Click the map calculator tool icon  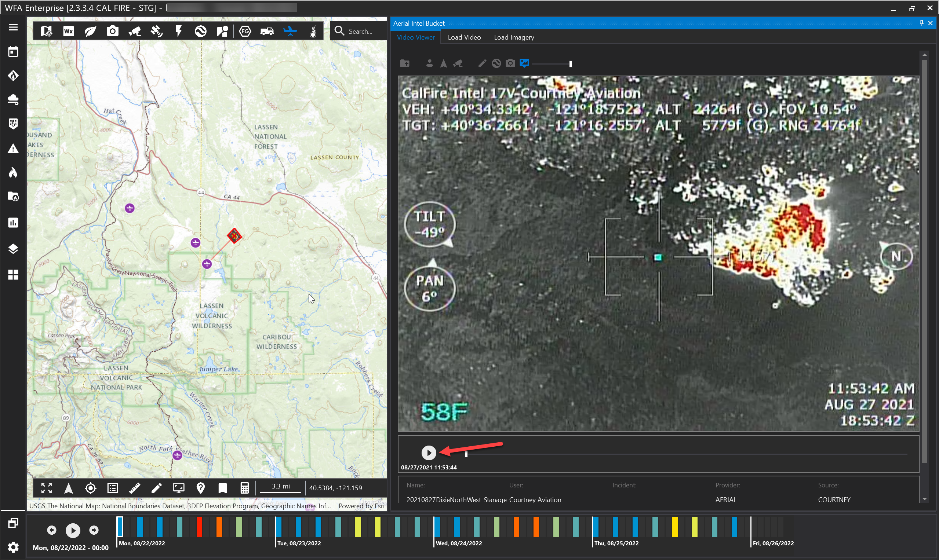(245, 488)
